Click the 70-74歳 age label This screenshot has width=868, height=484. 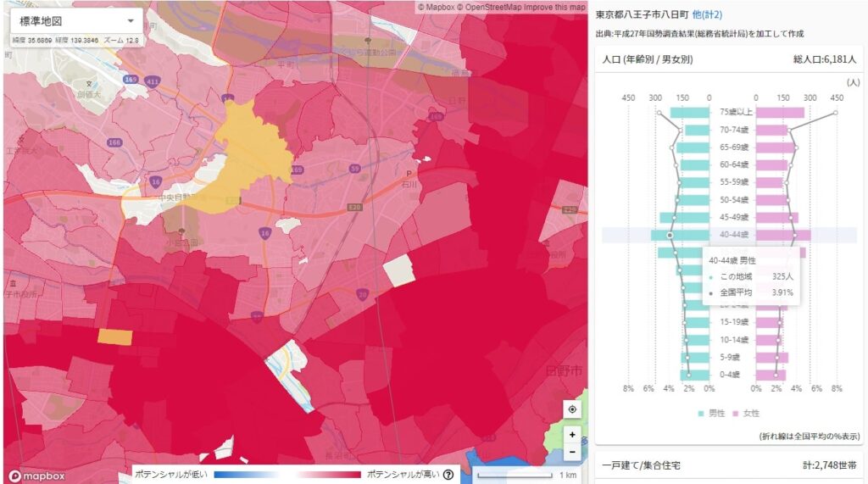pos(733,130)
